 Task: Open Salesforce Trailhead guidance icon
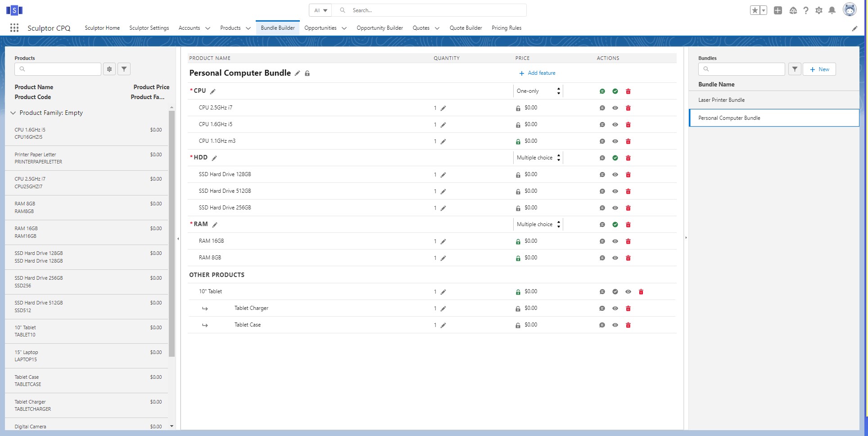pos(793,10)
